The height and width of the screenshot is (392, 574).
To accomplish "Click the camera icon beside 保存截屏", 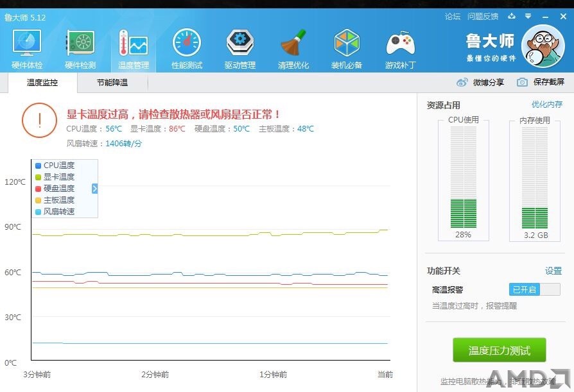I will point(522,82).
